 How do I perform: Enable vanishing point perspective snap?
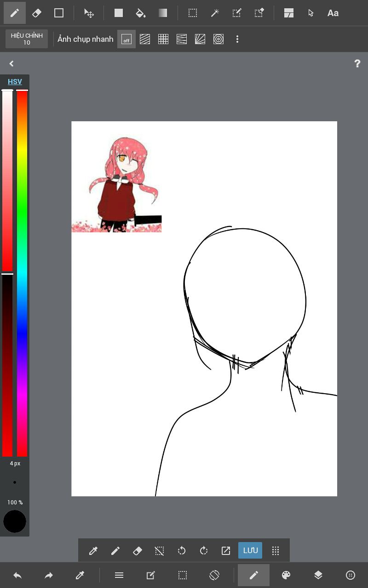click(x=182, y=39)
